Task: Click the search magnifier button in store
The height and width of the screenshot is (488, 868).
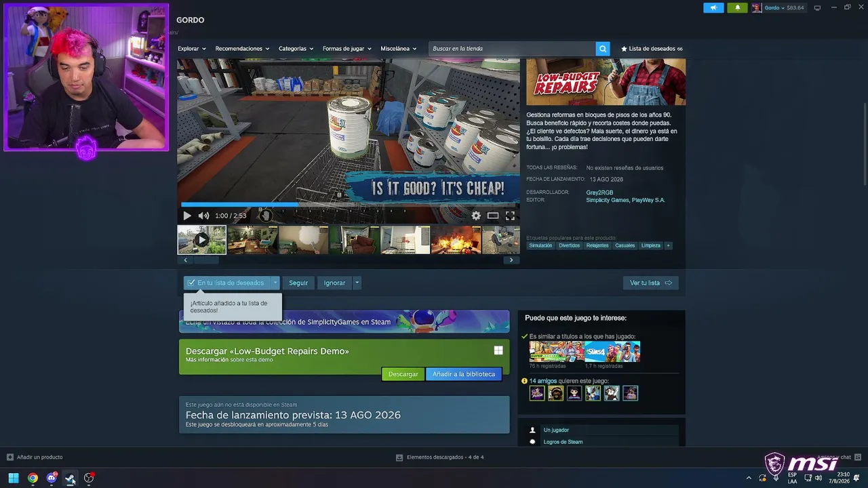Action: point(602,49)
